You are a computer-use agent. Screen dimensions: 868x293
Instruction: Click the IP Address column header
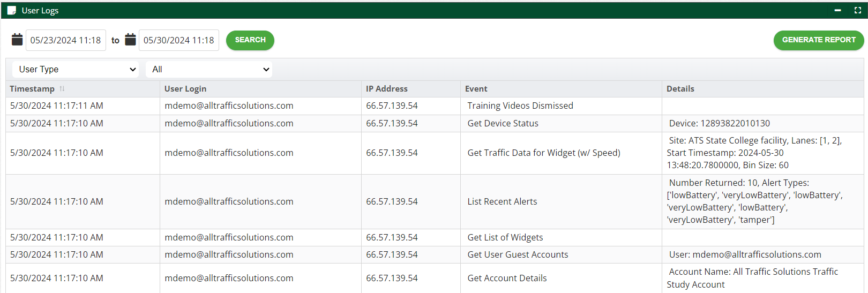386,89
